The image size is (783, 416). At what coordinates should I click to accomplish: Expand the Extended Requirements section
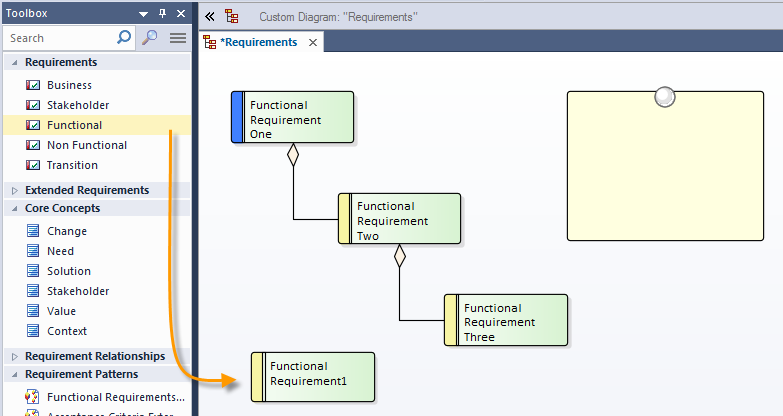14,190
